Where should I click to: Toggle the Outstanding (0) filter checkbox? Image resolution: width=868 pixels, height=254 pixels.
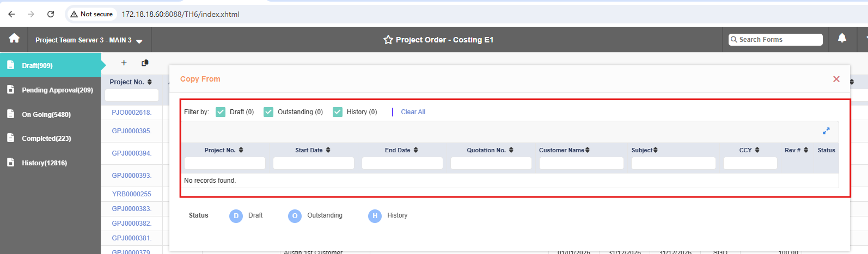[x=268, y=112]
